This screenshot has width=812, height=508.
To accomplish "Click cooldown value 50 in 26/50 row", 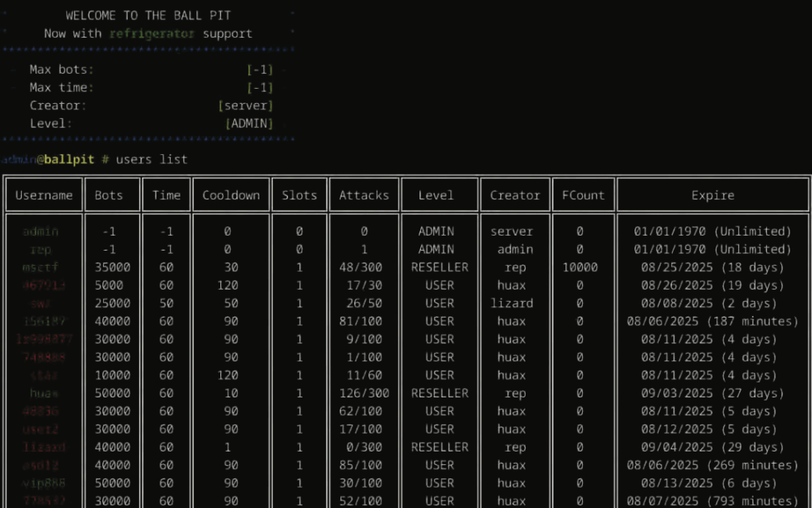I will (231, 304).
